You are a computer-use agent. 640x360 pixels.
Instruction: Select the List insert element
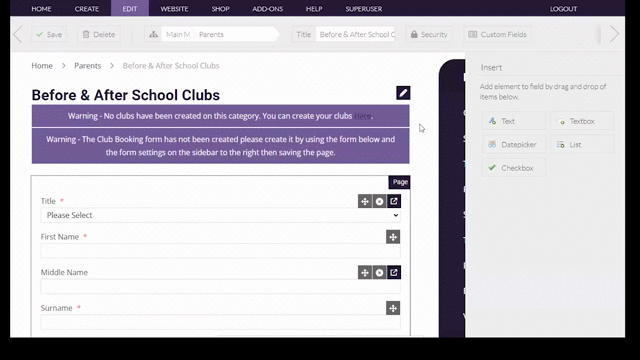(x=582, y=144)
